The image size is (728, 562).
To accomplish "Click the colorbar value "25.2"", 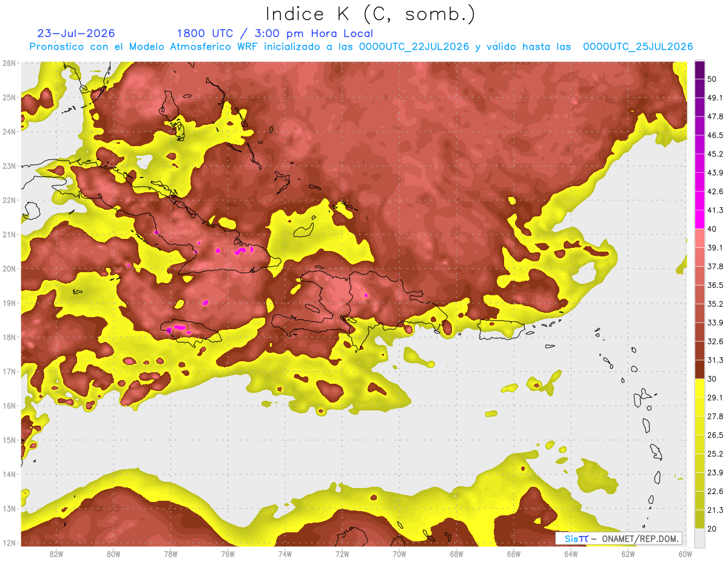I will pos(716,454).
